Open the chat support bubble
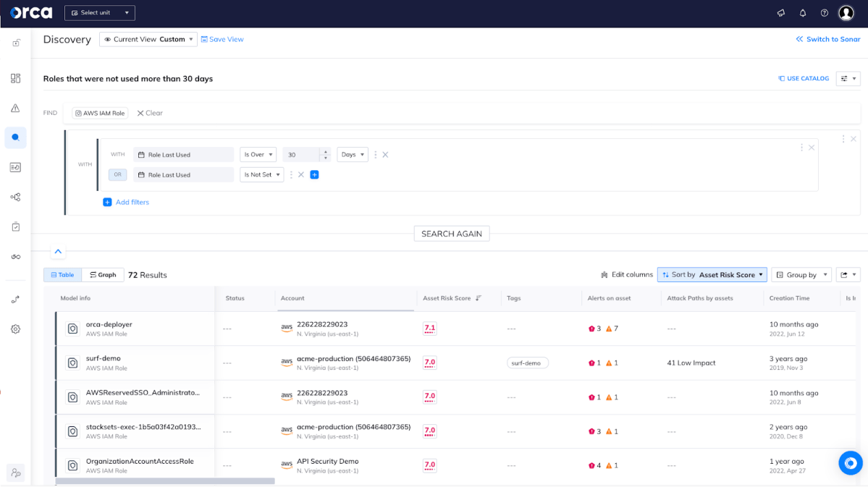Viewport: 868px width, 487px height. [851, 462]
